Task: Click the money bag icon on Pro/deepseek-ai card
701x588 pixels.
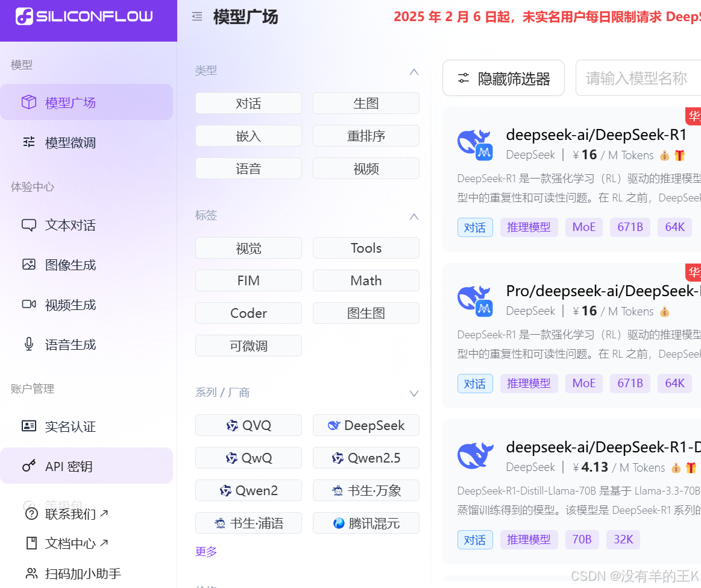Action: tap(665, 312)
